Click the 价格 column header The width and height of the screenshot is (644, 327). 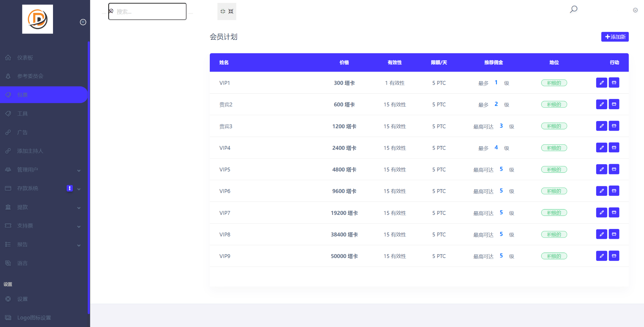344,62
